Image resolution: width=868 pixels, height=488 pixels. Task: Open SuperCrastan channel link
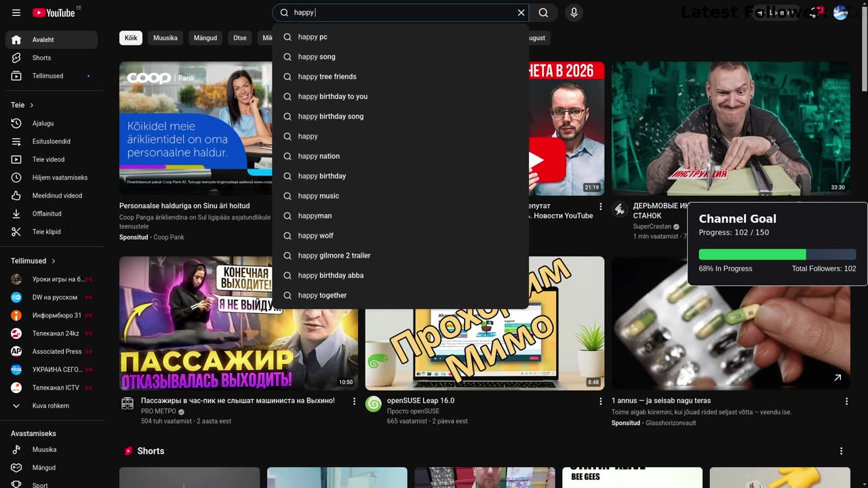(x=652, y=227)
